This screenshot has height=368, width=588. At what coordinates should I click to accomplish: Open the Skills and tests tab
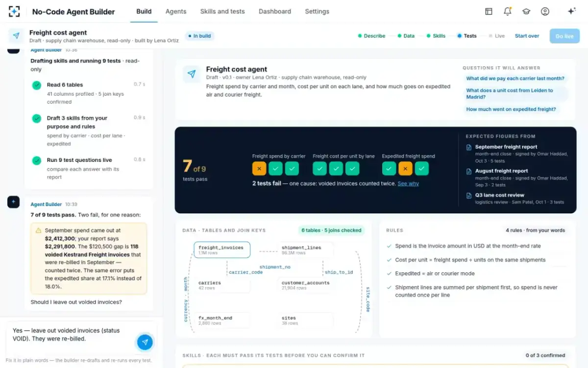222,11
